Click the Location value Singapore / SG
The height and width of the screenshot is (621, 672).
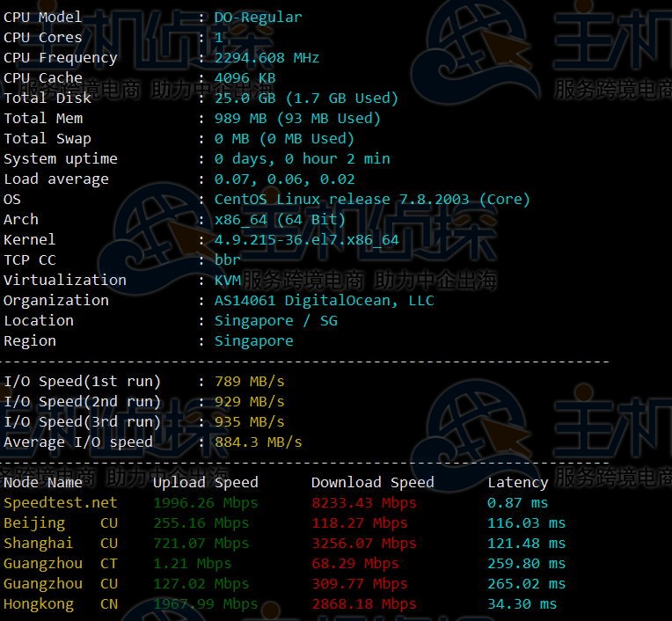(275, 321)
